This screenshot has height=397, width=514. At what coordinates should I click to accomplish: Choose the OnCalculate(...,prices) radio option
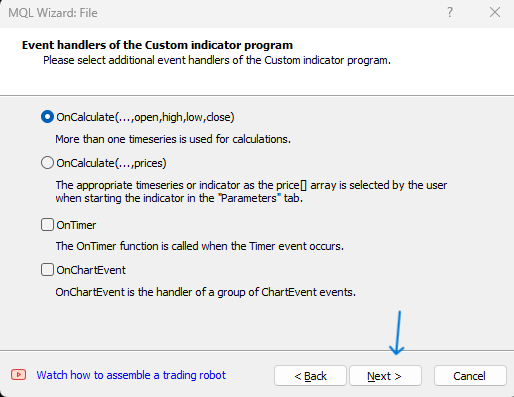point(47,163)
